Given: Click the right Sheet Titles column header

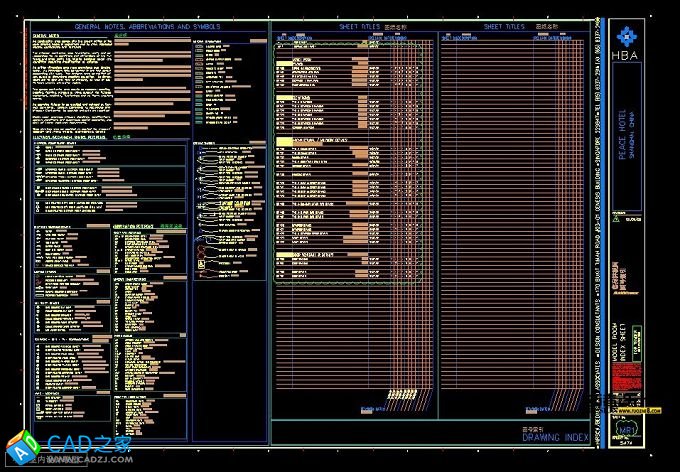Looking at the screenshot, I should 504,27.
